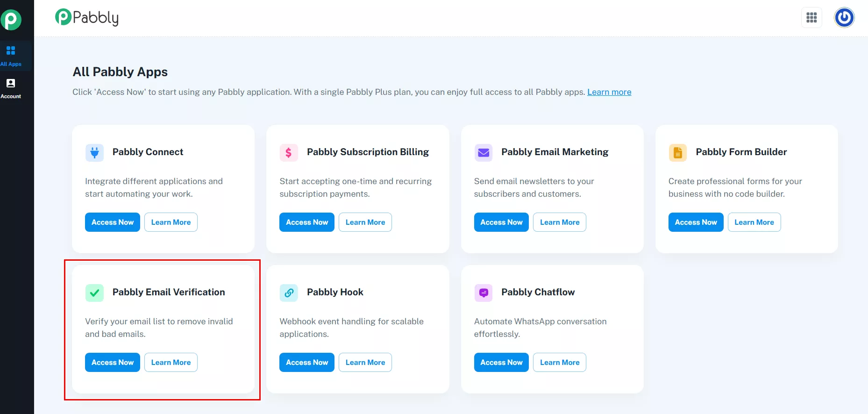
Task: Click the Email Marketing envelope icon
Action: 484,152
